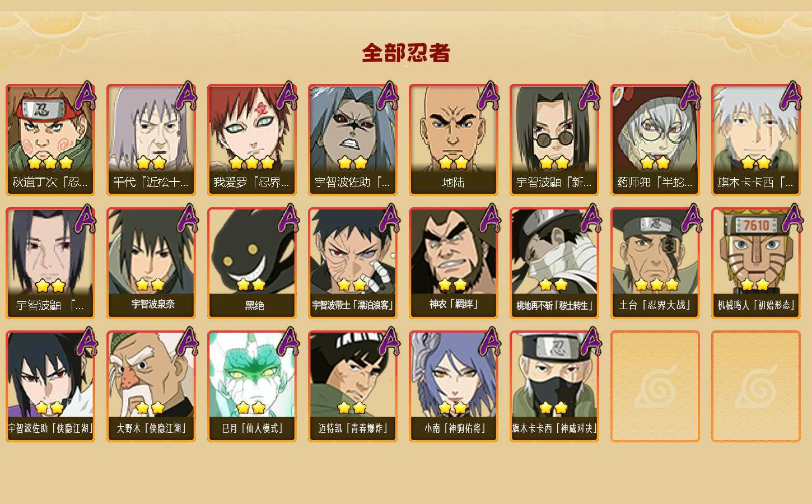Image resolution: width=812 pixels, height=504 pixels.
Task: Open the 小南「神驹佑将」 card
Action: tap(454, 386)
